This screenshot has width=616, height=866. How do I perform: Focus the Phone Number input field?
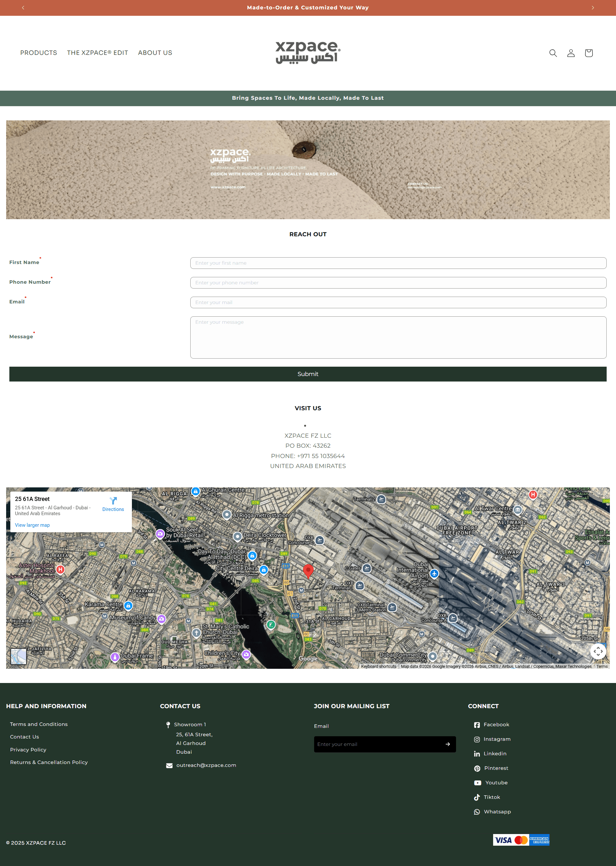[x=398, y=283]
